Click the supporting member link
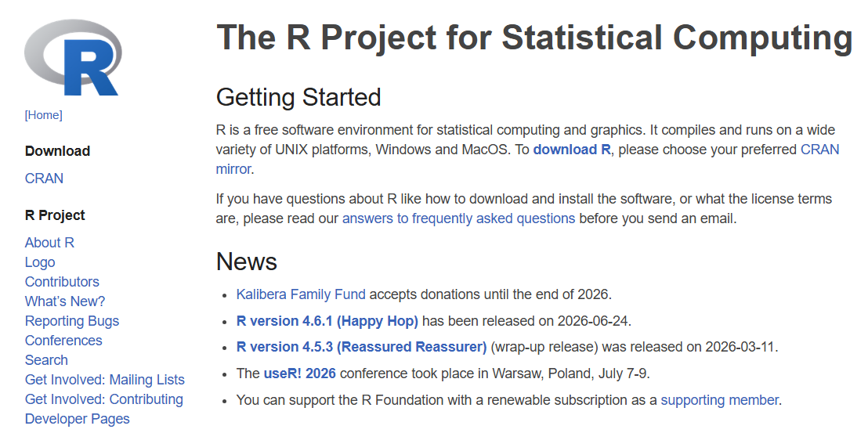Screen dimensions: 868x433 click(x=720, y=400)
